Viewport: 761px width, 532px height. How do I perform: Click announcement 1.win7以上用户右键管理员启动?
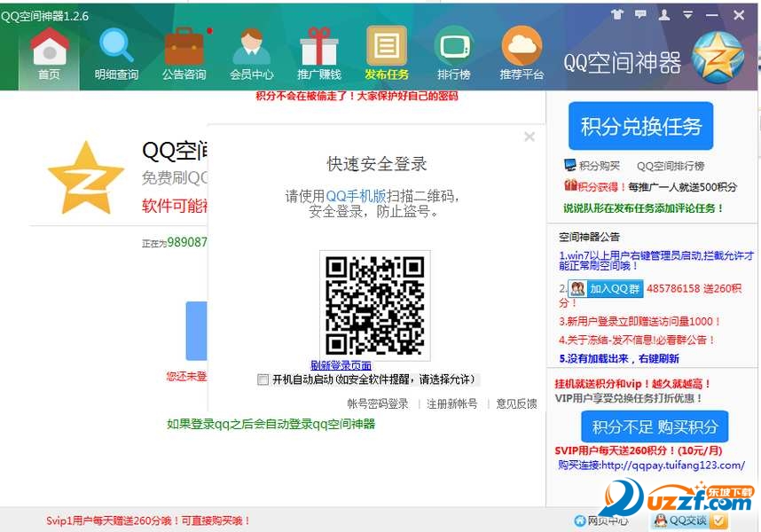tap(656, 261)
